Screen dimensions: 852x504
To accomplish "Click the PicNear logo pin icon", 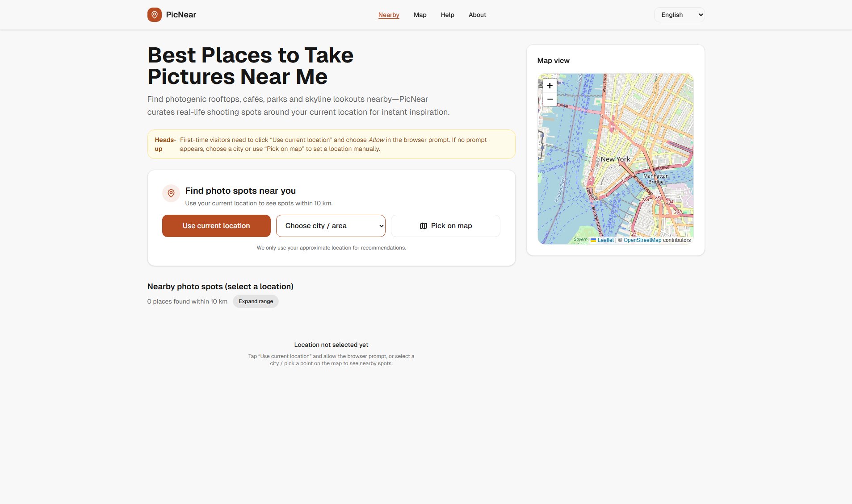I will [x=155, y=15].
